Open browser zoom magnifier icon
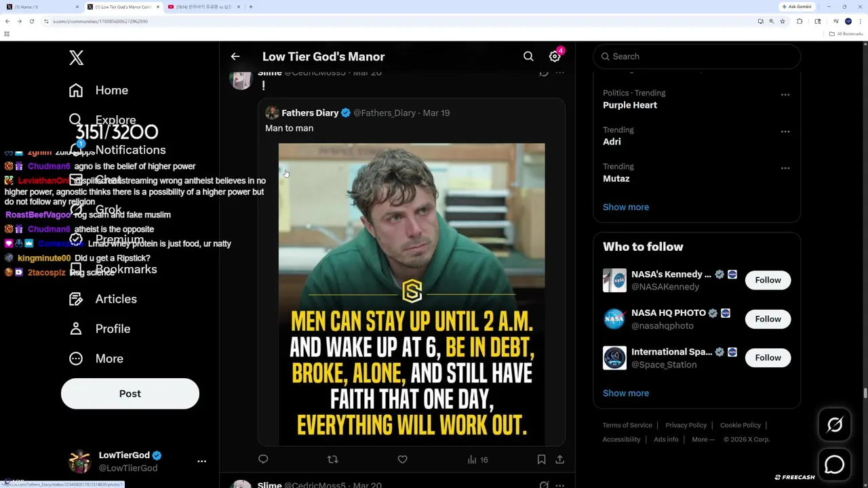This screenshot has height=488, width=868. 771,21
